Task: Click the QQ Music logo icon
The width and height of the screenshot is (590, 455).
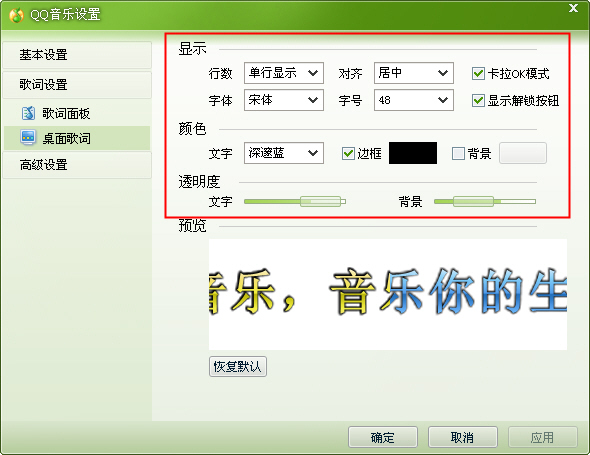Action: point(16,15)
